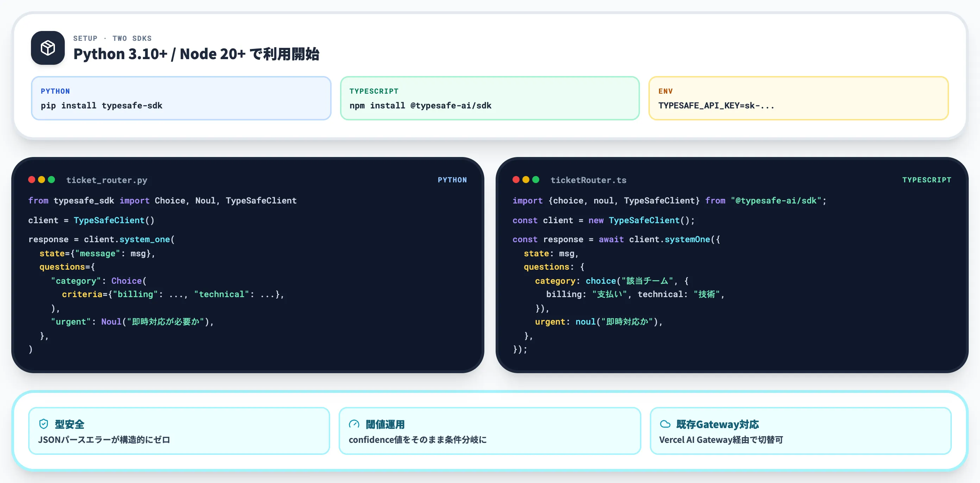Click the 閾値運用 feature title
This screenshot has height=483, width=980.
pyautogui.click(x=385, y=424)
